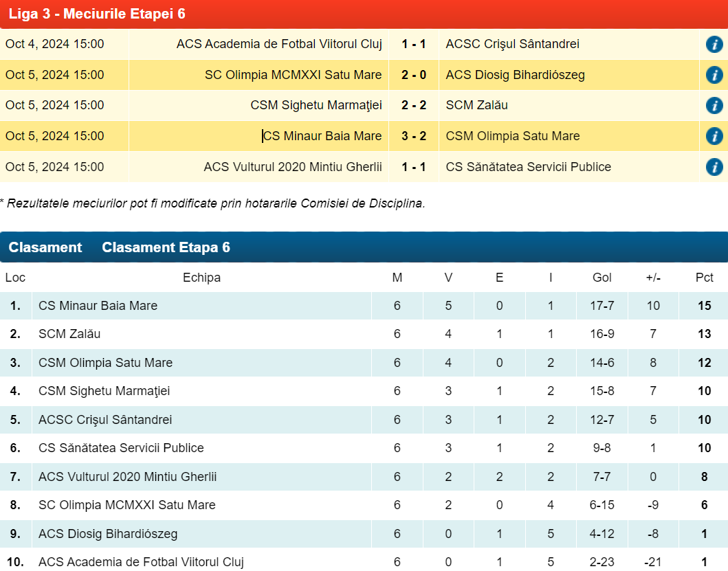
Task: Click Liga 3 Meciurile Etapei 6 header
Action: [97, 14]
